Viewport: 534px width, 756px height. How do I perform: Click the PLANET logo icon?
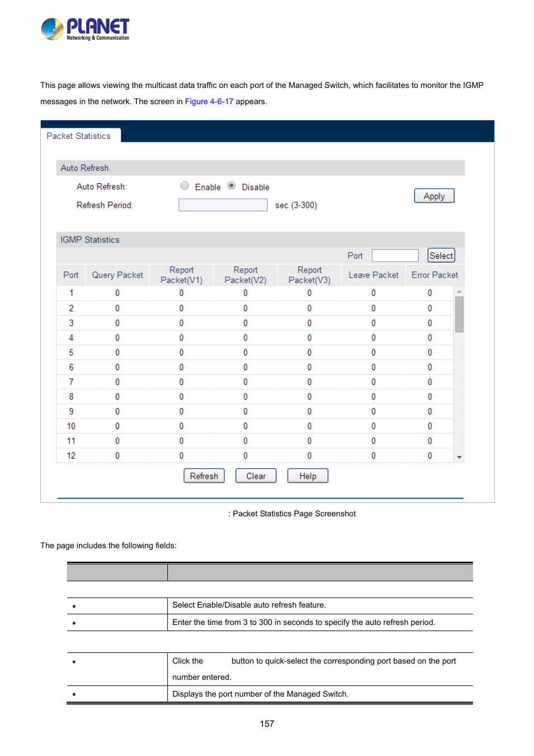click(52, 29)
